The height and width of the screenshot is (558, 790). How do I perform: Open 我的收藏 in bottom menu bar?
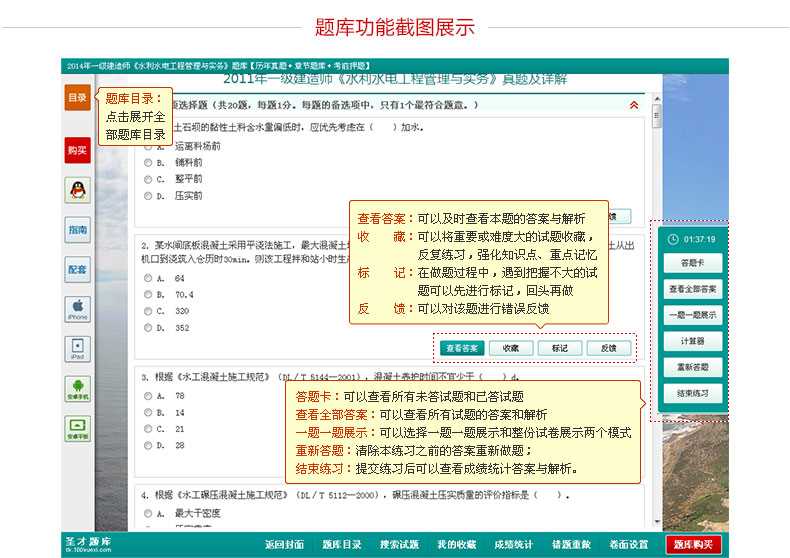456,545
